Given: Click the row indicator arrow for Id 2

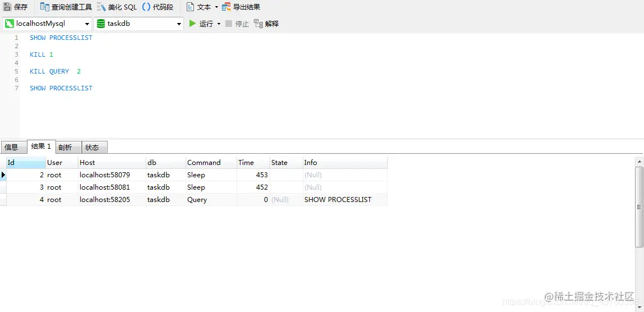Looking at the screenshot, I should (x=3, y=175).
